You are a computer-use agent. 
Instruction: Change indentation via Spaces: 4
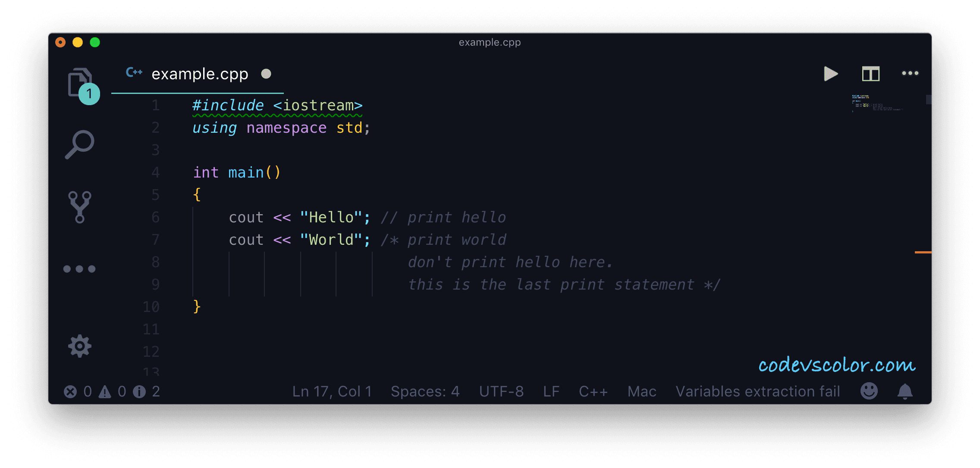(x=425, y=391)
